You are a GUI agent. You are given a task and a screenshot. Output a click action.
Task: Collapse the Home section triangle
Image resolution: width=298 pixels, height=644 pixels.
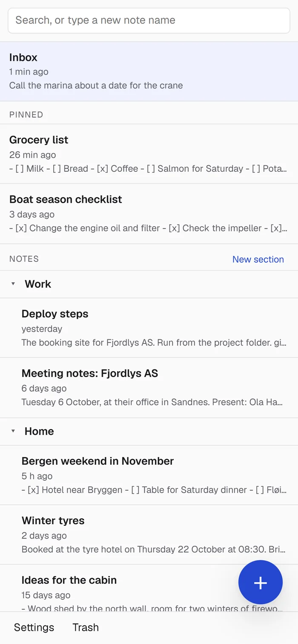tap(13, 431)
